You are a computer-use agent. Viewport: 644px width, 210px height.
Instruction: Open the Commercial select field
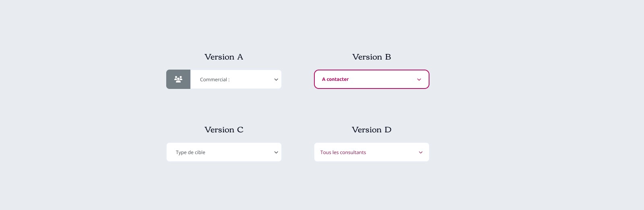click(x=236, y=79)
